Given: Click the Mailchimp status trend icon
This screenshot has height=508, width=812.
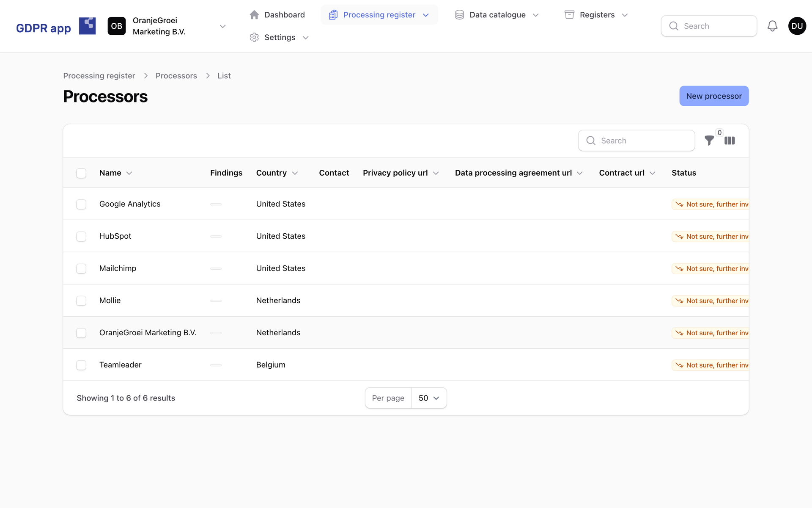Looking at the screenshot, I should tap(679, 268).
